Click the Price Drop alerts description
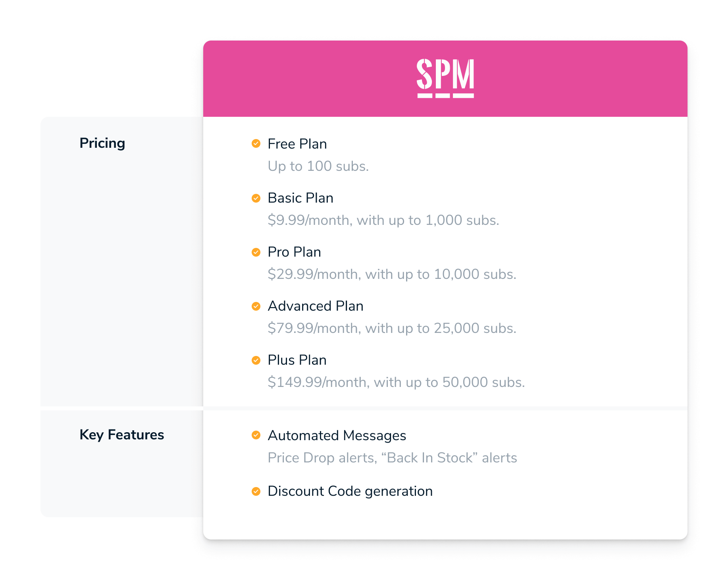Viewport: 728px width, 580px height. (x=392, y=458)
